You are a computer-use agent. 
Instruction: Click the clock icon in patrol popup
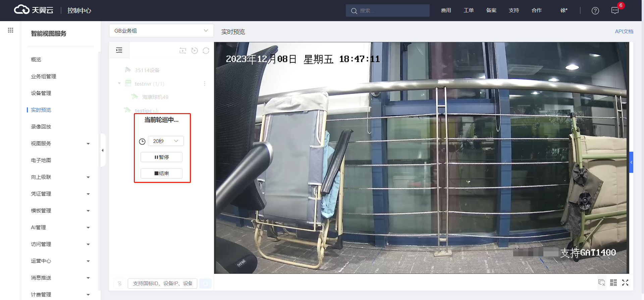point(142,142)
